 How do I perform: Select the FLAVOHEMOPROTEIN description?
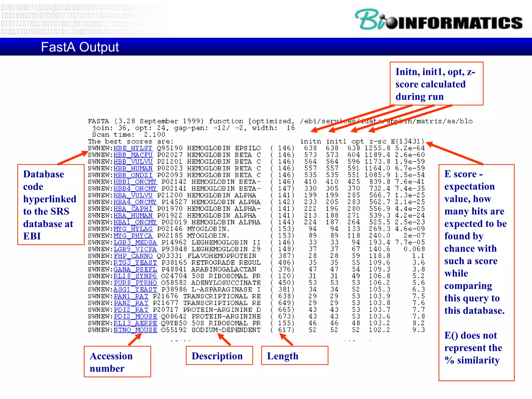click(222, 256)
